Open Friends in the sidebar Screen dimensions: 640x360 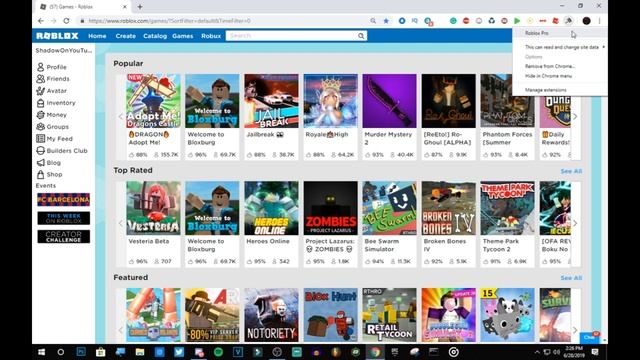[x=53, y=79]
